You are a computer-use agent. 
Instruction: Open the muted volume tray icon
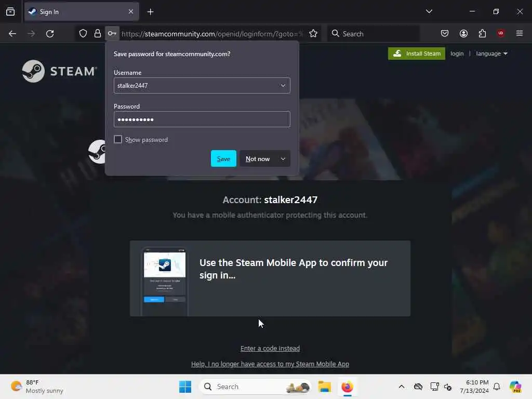[448, 387]
